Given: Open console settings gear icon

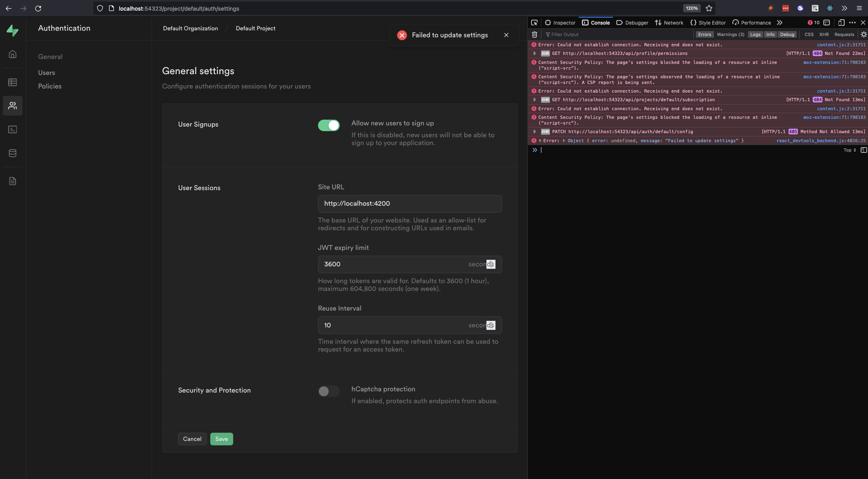Looking at the screenshot, I should [x=863, y=34].
